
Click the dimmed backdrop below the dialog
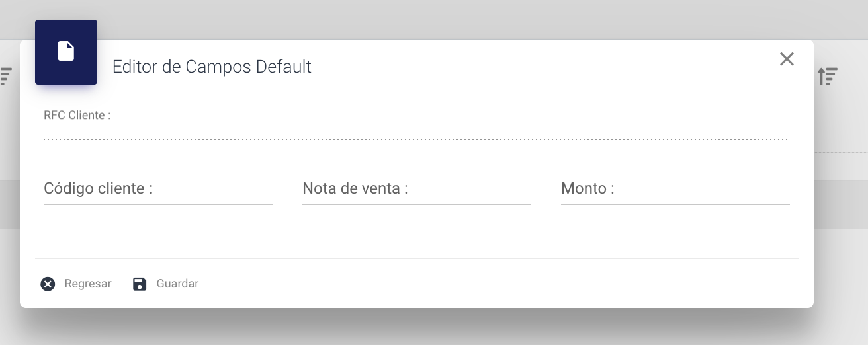pyautogui.click(x=434, y=328)
